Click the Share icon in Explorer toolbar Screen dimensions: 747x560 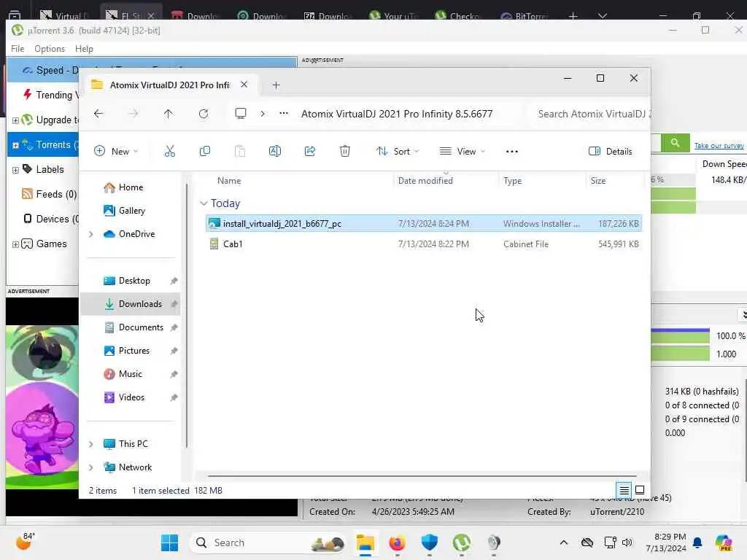[x=309, y=152]
